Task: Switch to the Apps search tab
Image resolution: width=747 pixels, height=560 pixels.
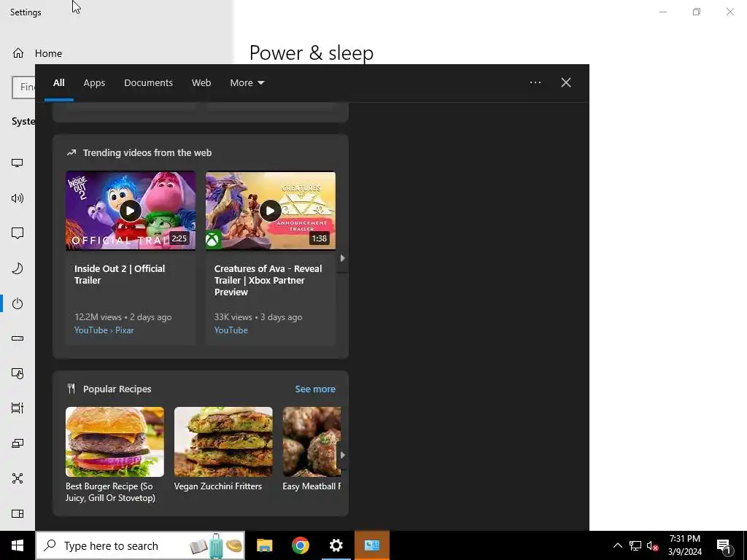Action: tap(94, 83)
